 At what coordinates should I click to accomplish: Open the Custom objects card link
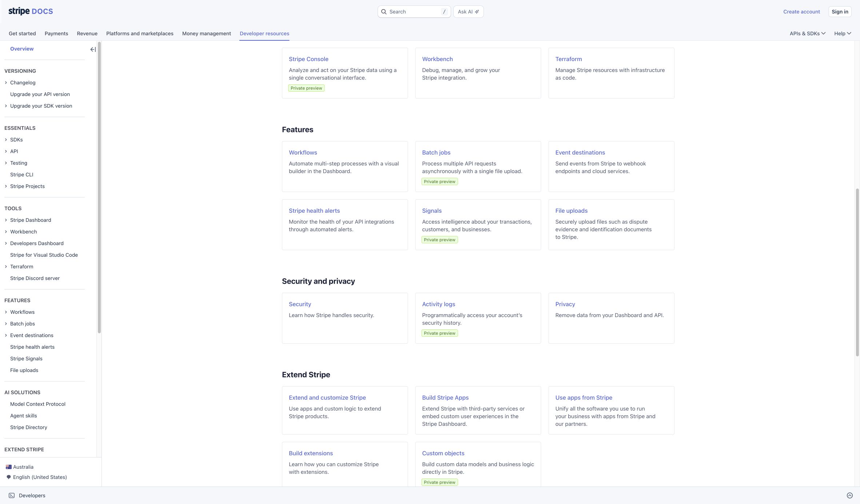(x=443, y=453)
